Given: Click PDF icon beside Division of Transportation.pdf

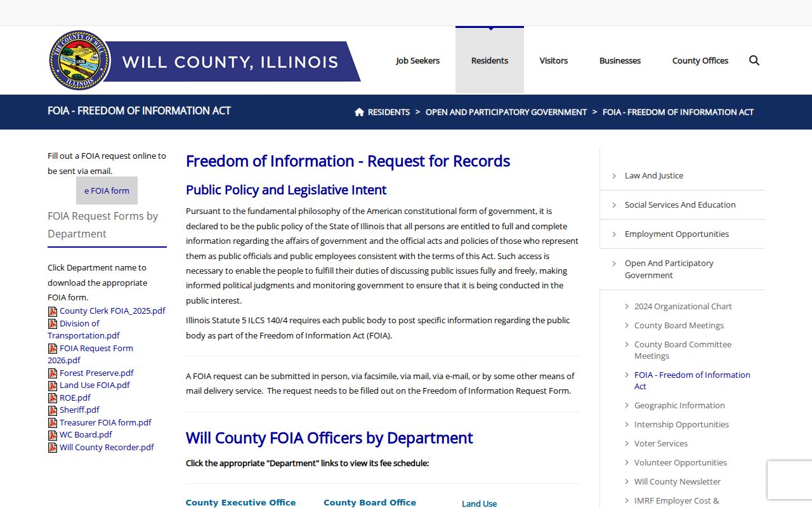Looking at the screenshot, I should [53, 324].
